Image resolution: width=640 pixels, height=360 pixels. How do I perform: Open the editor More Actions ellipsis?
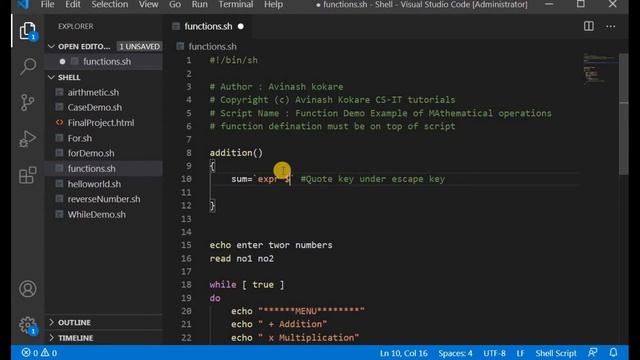(611, 26)
